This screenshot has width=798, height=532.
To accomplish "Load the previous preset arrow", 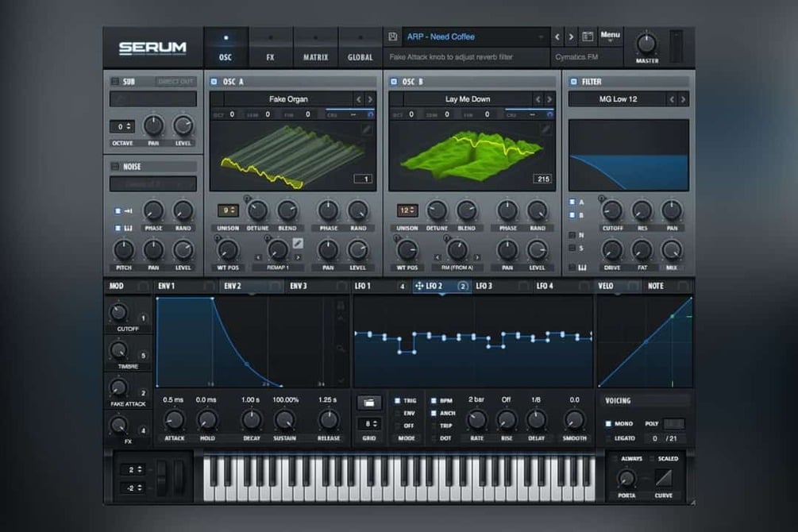I will point(557,37).
